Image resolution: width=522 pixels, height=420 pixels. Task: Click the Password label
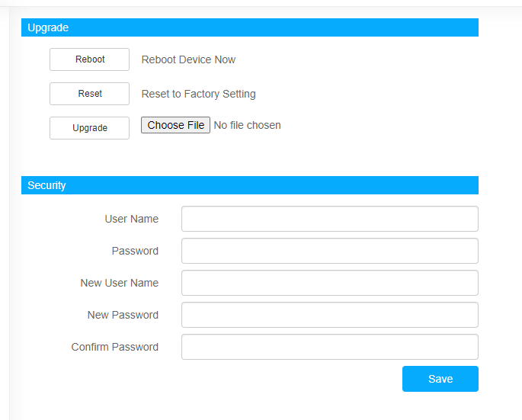135,251
